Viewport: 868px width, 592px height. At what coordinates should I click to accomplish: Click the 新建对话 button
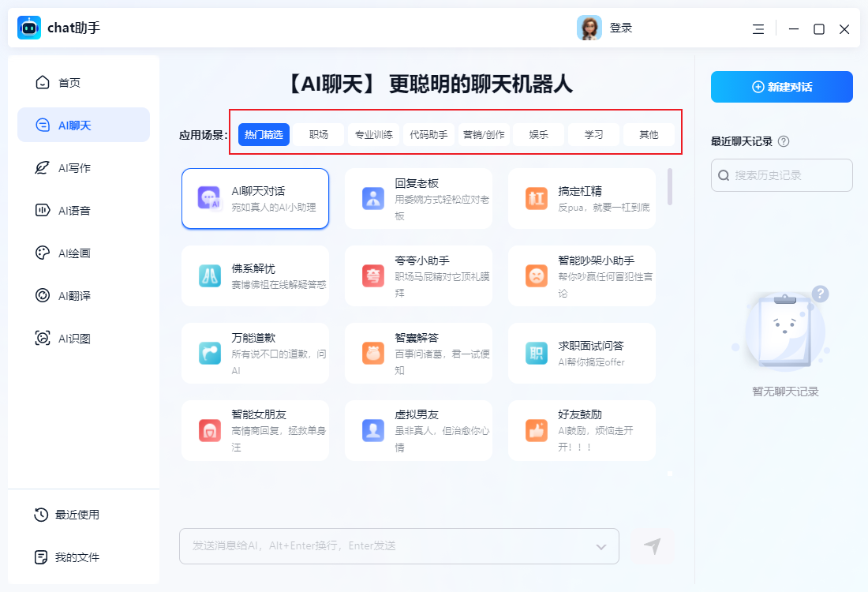coord(781,87)
